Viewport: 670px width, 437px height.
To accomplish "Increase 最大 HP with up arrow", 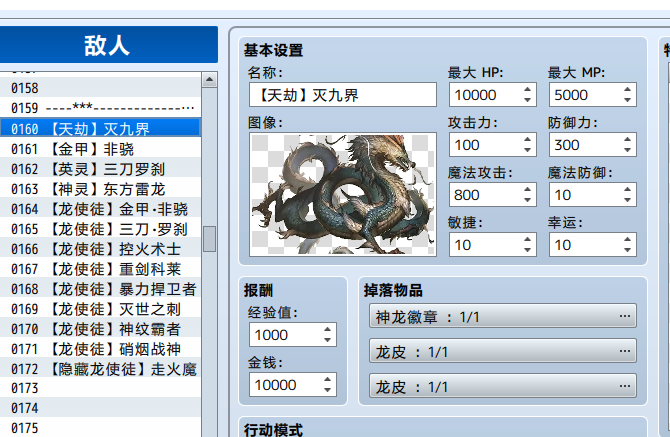I will [x=528, y=89].
